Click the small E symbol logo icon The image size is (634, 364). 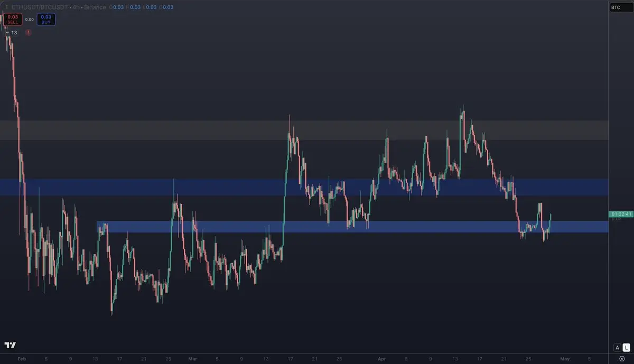point(6,7)
